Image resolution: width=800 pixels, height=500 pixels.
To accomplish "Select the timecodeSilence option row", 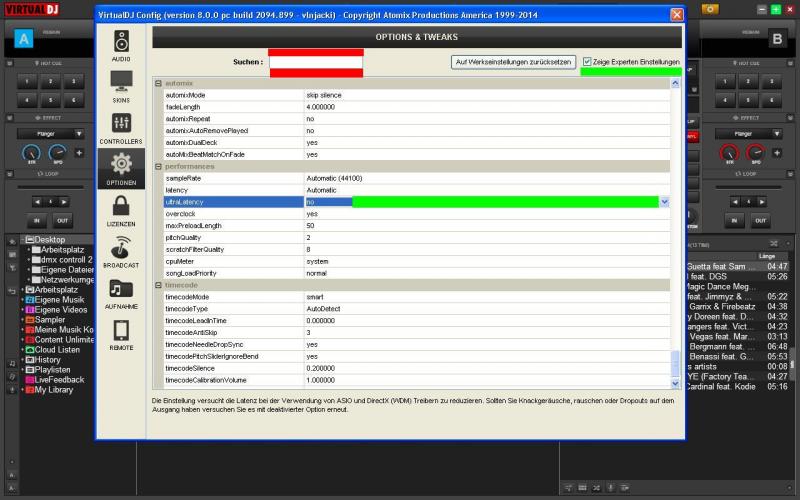I will (x=417, y=368).
